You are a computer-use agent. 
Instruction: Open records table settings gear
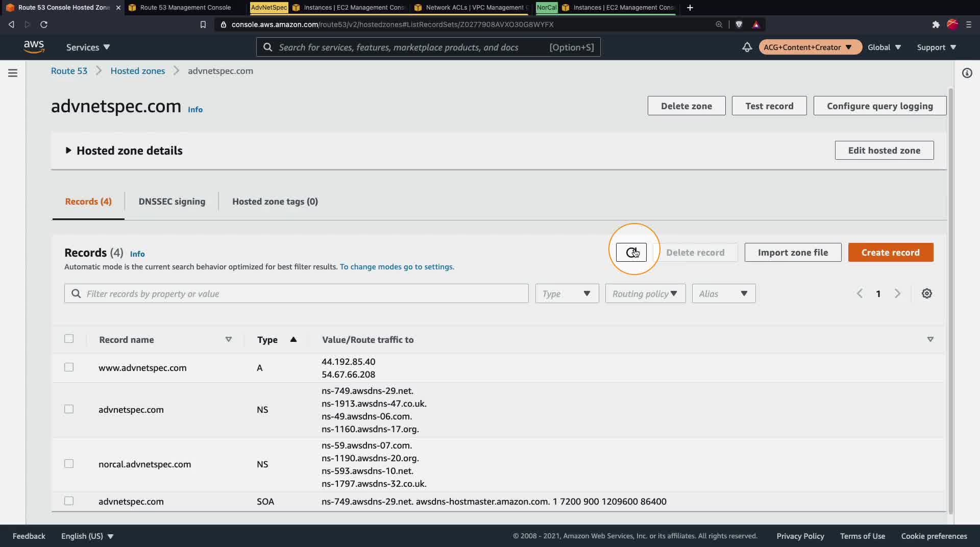click(927, 293)
